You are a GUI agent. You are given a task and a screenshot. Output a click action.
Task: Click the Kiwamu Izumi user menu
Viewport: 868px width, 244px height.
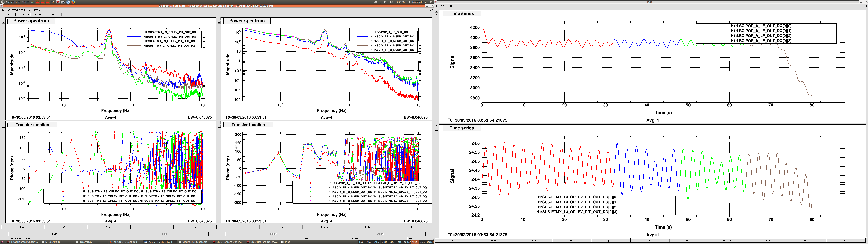[418, 2]
